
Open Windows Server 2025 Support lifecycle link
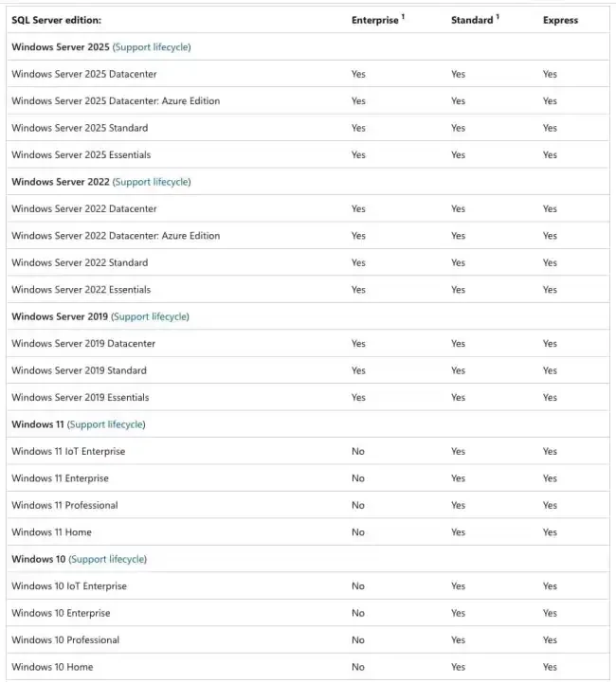(x=152, y=47)
